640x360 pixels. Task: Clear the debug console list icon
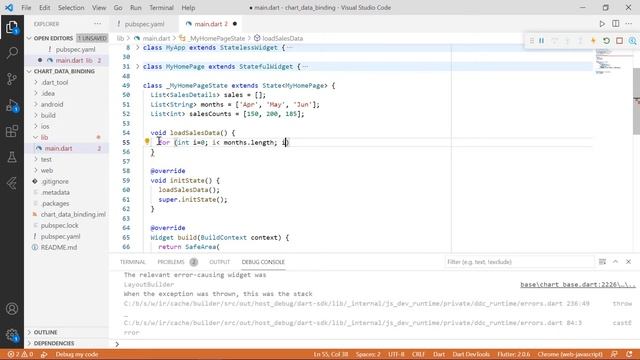[602, 262]
